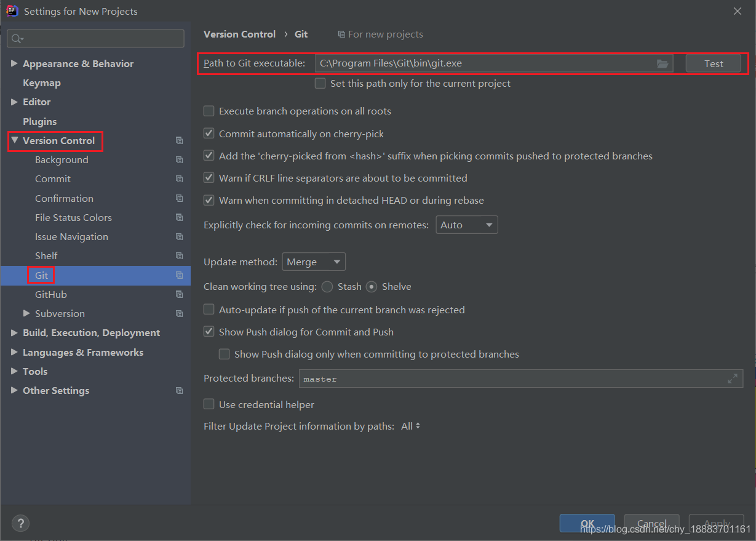Toggle Warn if CRLF line separators checkbox
The width and height of the screenshot is (756, 541).
pos(209,178)
